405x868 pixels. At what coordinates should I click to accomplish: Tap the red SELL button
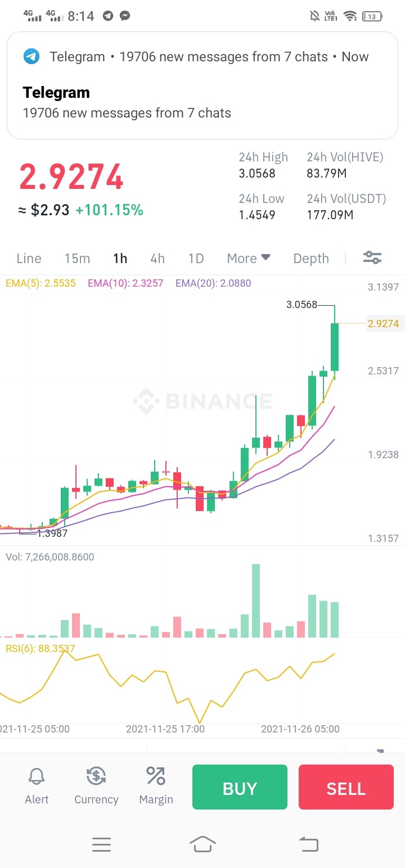point(346,787)
